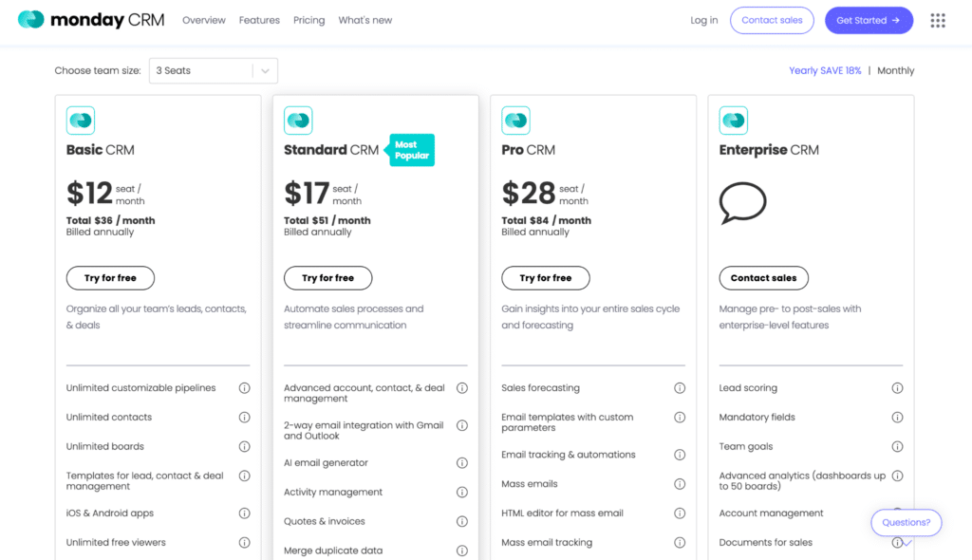This screenshot has height=560, width=972.
Task: Click the Pro CRM plan logo icon
Action: tap(515, 121)
